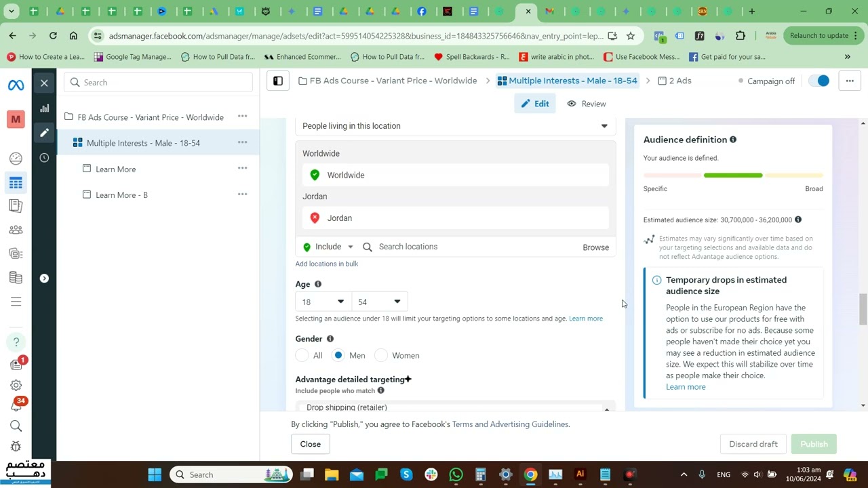
Task: Click the Specific–Broad audience meter bar
Action: point(733,176)
